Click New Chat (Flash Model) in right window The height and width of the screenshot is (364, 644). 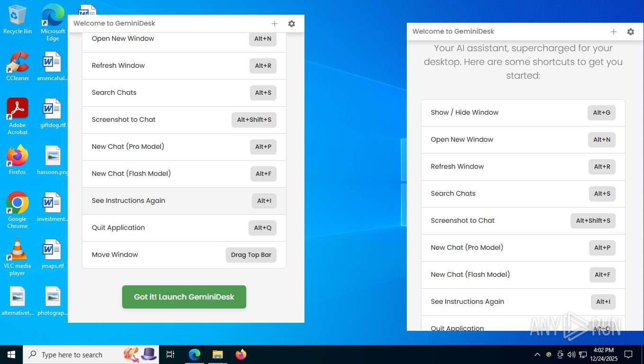click(523, 275)
